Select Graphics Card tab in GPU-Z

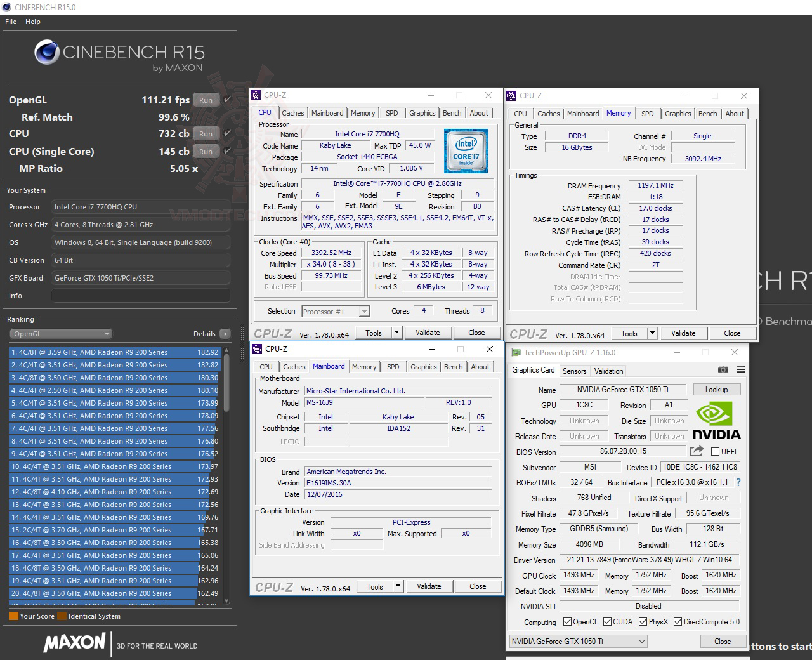coord(533,370)
